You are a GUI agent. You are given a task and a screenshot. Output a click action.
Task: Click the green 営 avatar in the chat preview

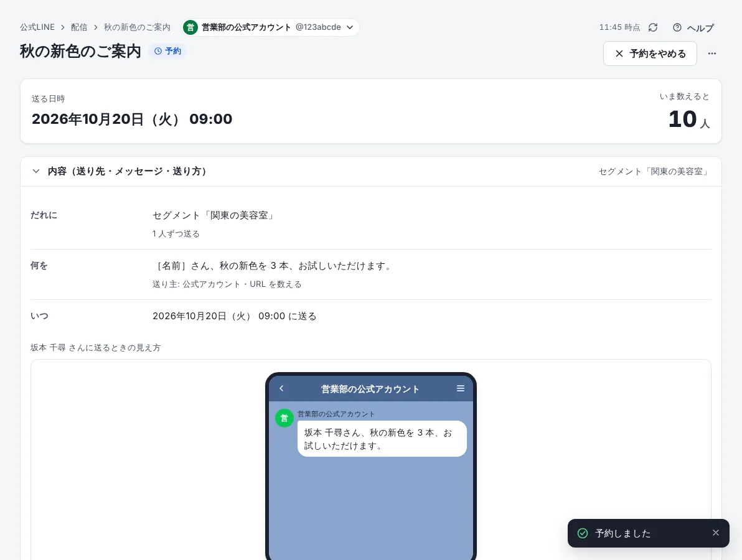(284, 418)
